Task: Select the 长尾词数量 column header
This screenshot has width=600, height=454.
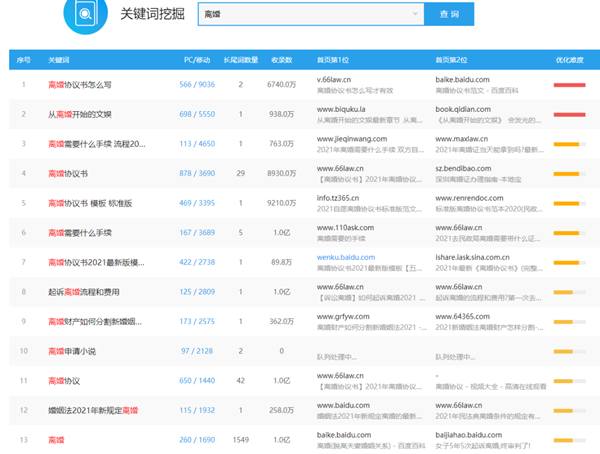Action: click(242, 60)
